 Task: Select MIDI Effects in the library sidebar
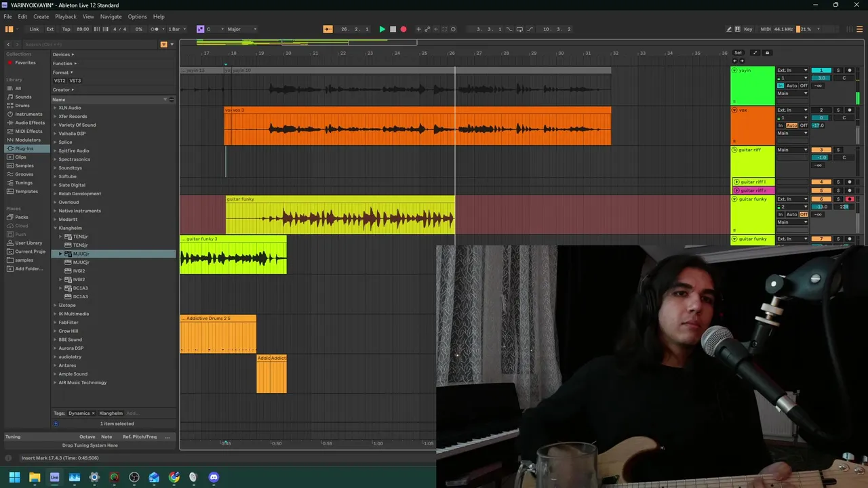(28, 131)
